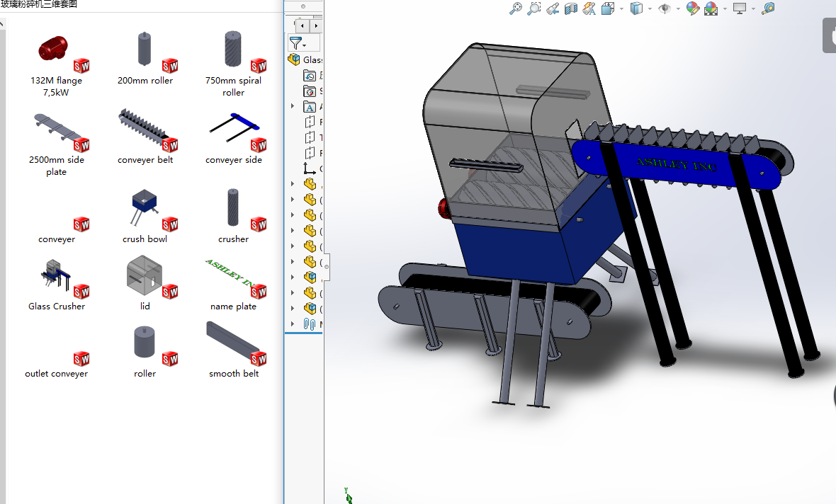Click the Sensors folder icon in tree
The width and height of the screenshot is (836, 504).
[x=310, y=91]
